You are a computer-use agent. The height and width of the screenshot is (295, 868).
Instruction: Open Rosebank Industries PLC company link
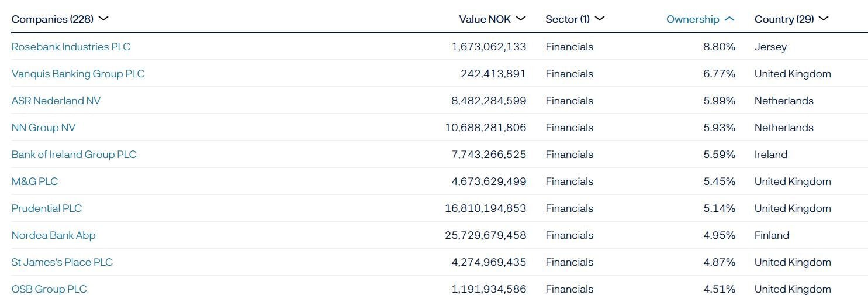pyautogui.click(x=71, y=47)
